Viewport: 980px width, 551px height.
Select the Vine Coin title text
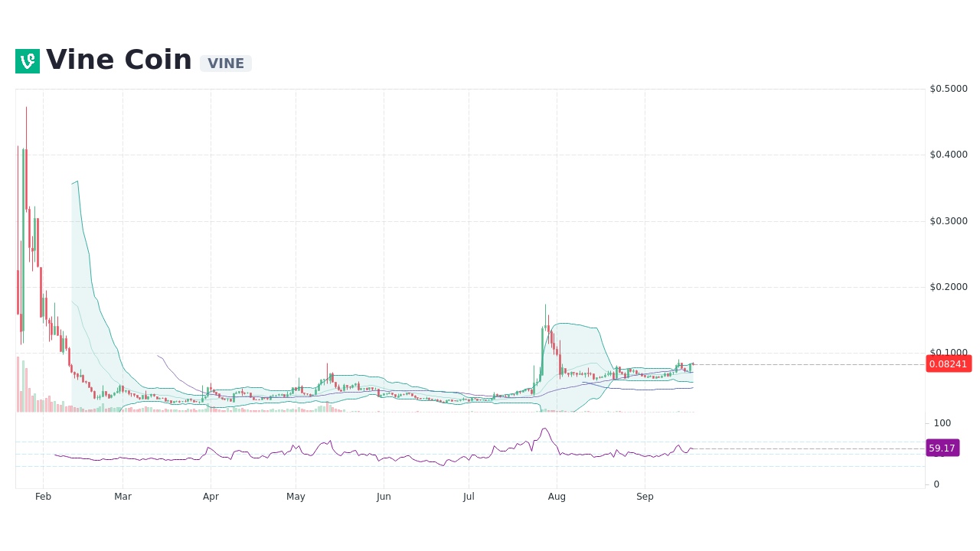point(119,59)
